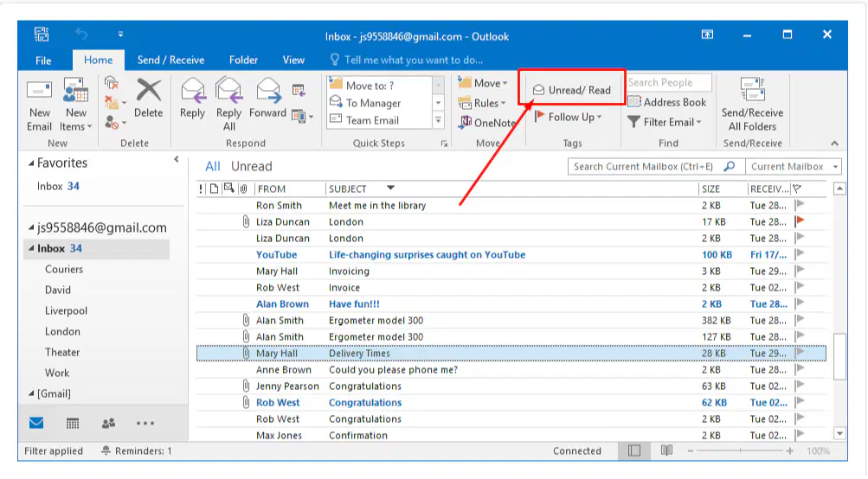
Task: Click Reply All
Action: (x=228, y=105)
